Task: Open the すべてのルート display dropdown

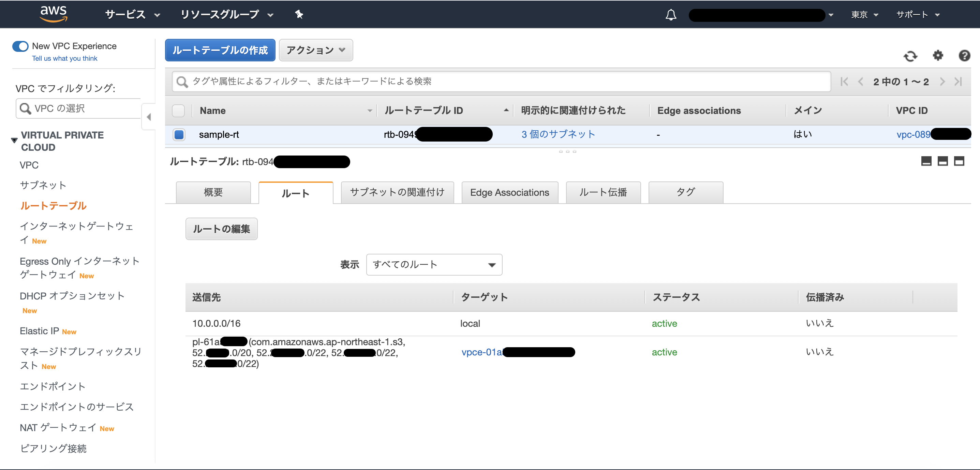Action: click(434, 264)
